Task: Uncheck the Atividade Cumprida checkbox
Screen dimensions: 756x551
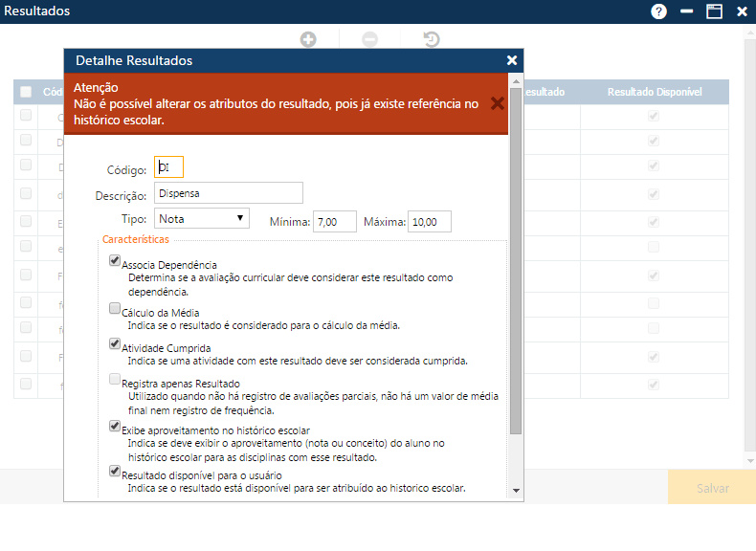Action: 115,343
